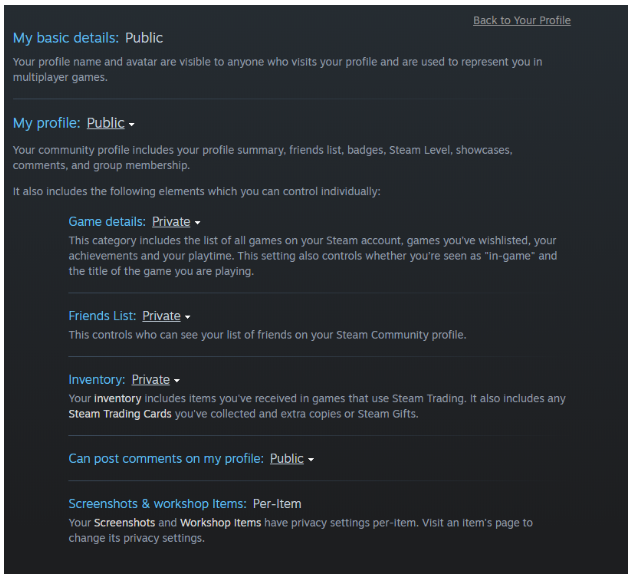The image size is (634, 579).
Task: Select the Game details label
Action: (107, 222)
